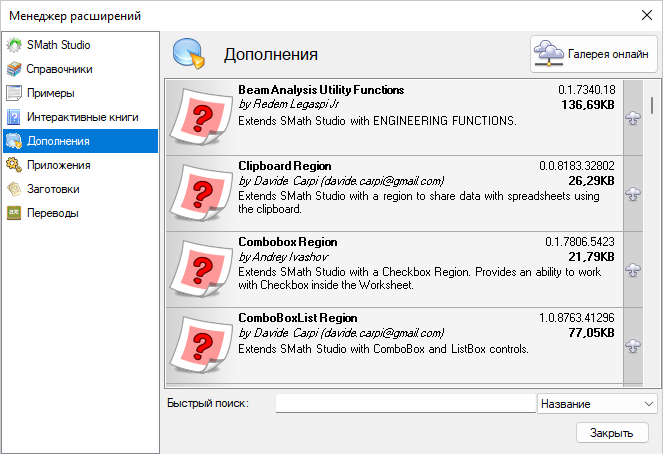Select the ComboBoxList Region title
The height and width of the screenshot is (454, 663).
point(298,318)
